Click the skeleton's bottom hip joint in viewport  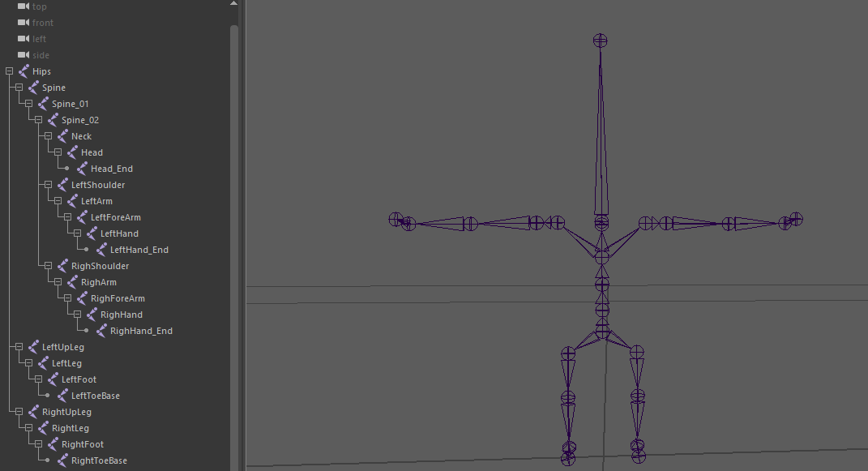602,332
